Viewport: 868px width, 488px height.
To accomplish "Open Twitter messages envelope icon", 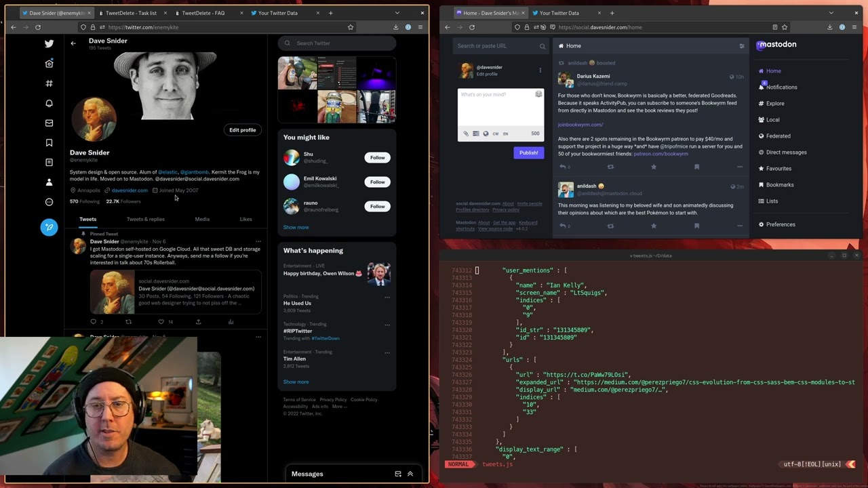I will (49, 123).
